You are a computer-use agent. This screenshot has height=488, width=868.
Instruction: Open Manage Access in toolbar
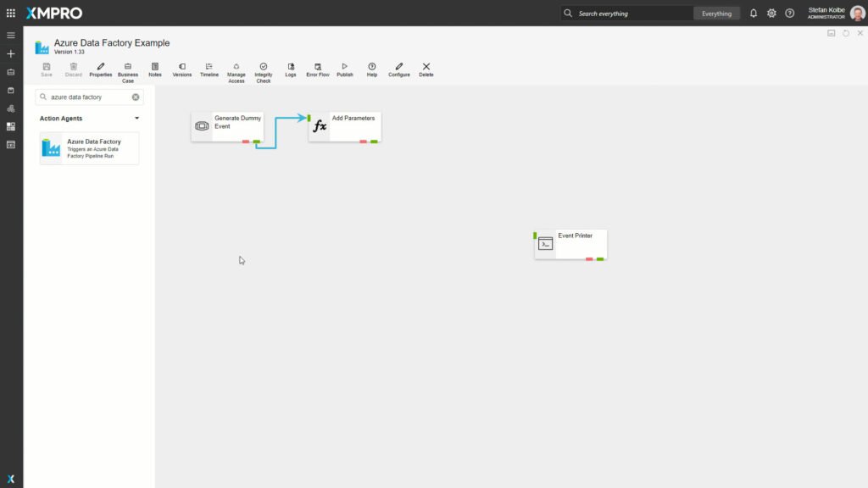click(236, 67)
